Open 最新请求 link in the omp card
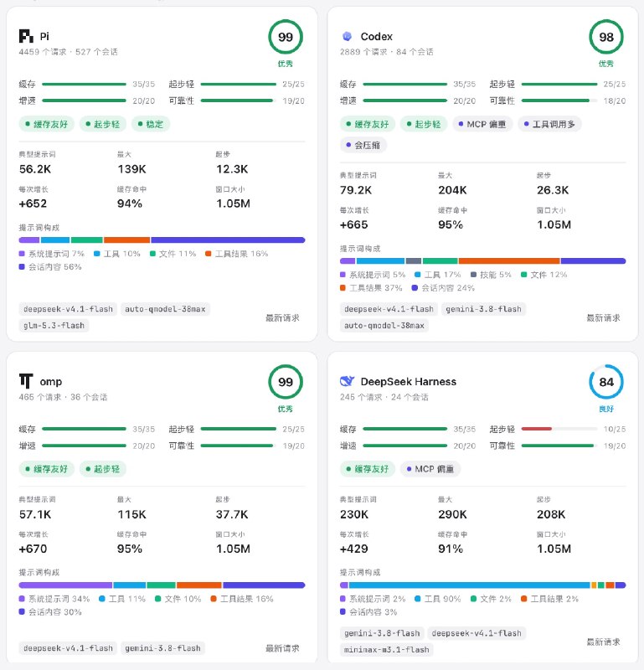This screenshot has height=670, width=644. (282, 647)
